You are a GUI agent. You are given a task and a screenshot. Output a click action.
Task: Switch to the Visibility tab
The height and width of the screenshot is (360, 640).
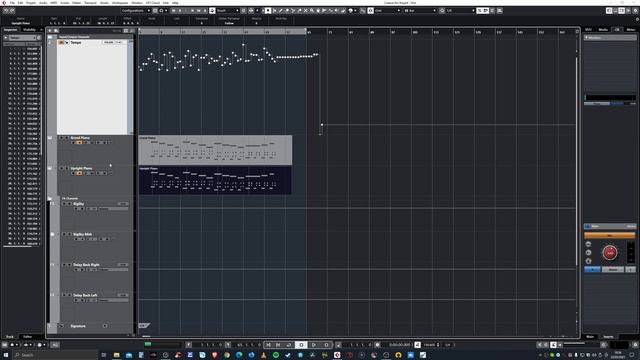click(x=29, y=30)
